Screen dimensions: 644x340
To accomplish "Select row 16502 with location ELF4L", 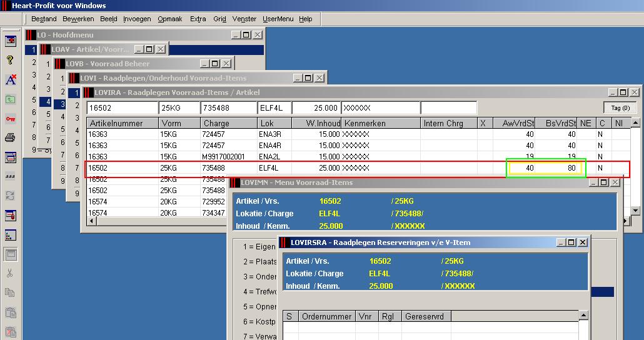I will point(358,168).
